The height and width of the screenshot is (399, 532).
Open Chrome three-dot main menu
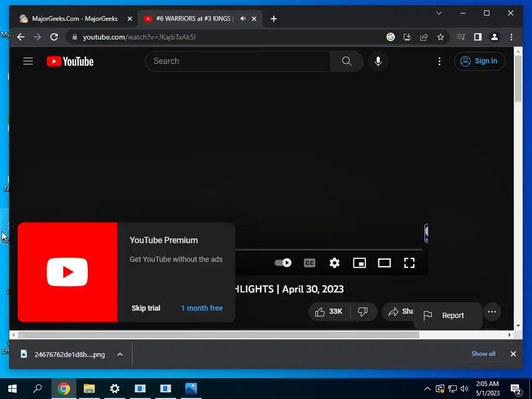pyautogui.click(x=511, y=37)
